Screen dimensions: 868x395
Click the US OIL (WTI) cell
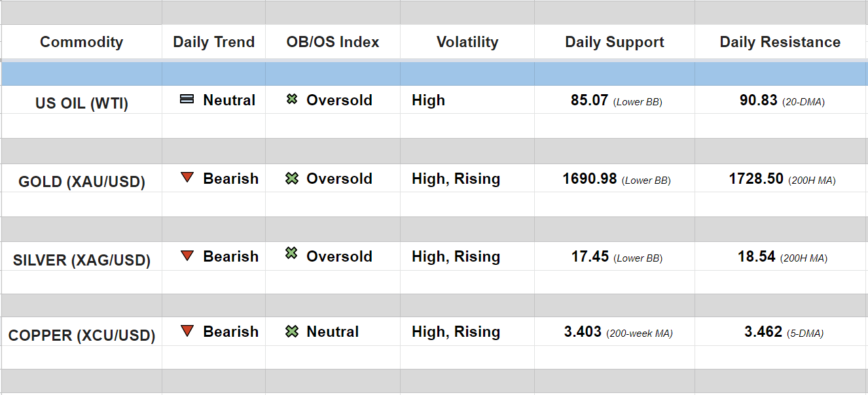click(81, 103)
